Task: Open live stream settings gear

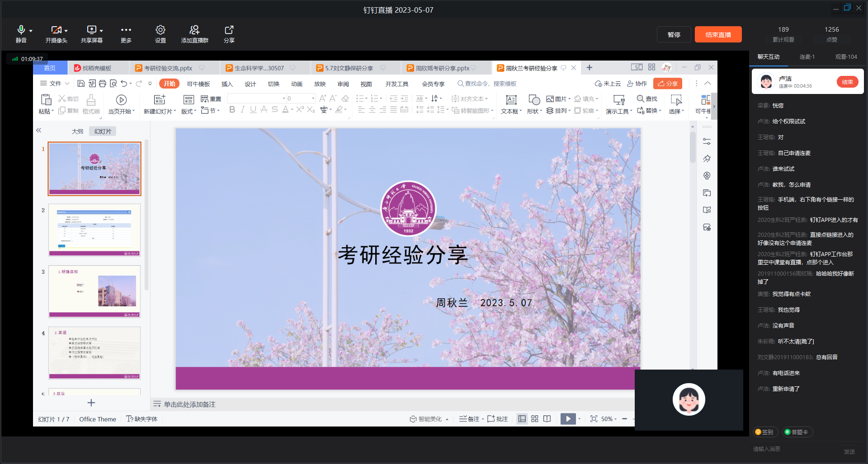Action: (x=160, y=30)
